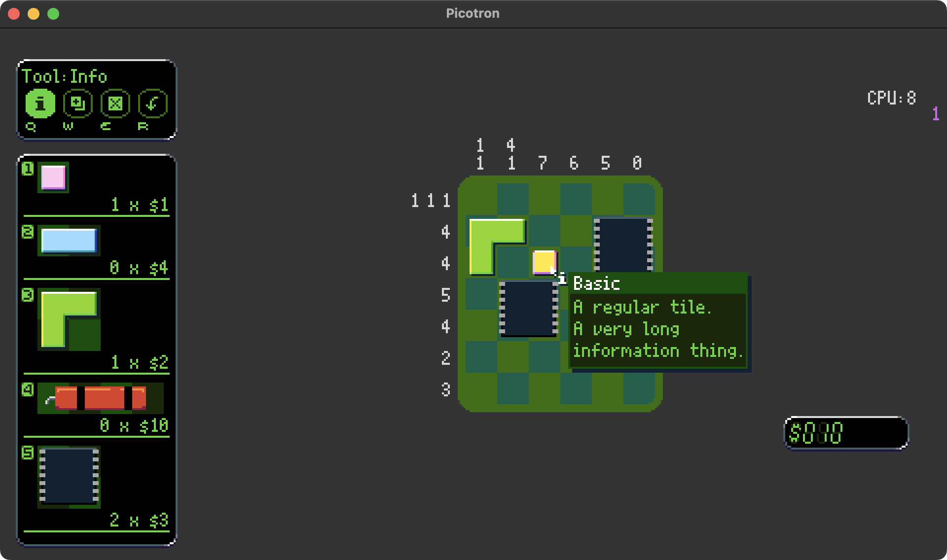The image size is (947, 560).
Task: Select the Info tool icon
Action: tap(40, 104)
